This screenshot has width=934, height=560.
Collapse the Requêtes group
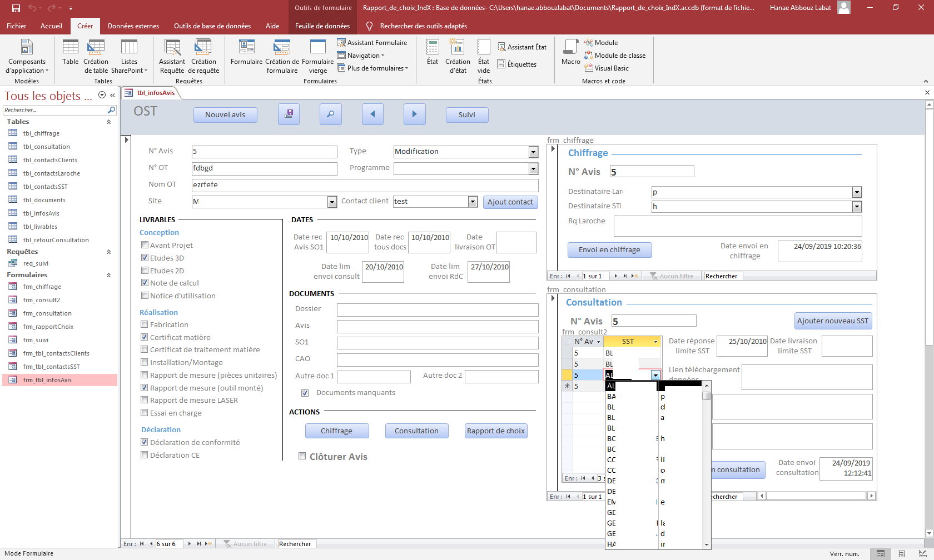(108, 252)
